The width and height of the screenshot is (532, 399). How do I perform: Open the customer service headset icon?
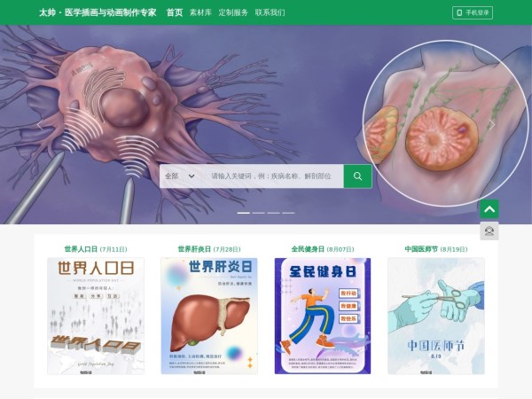coord(489,231)
